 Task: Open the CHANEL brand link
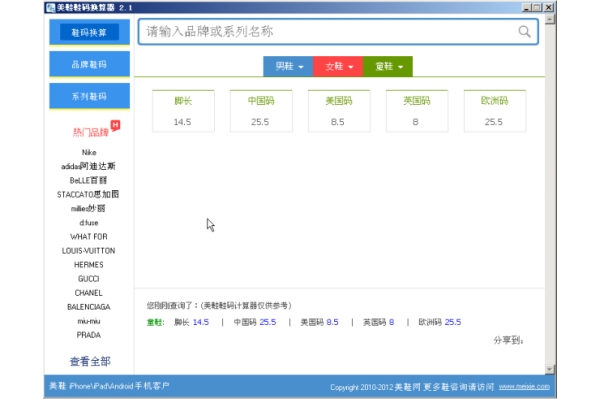89,293
